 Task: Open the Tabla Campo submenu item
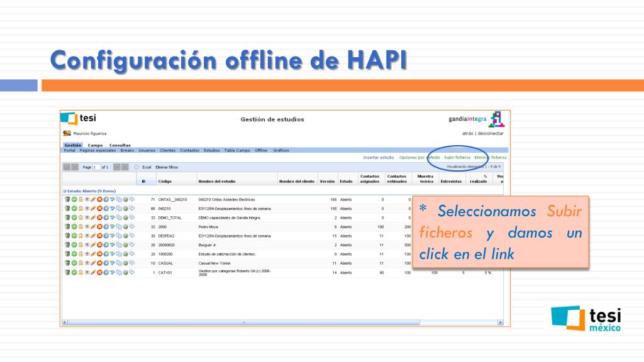(237, 151)
